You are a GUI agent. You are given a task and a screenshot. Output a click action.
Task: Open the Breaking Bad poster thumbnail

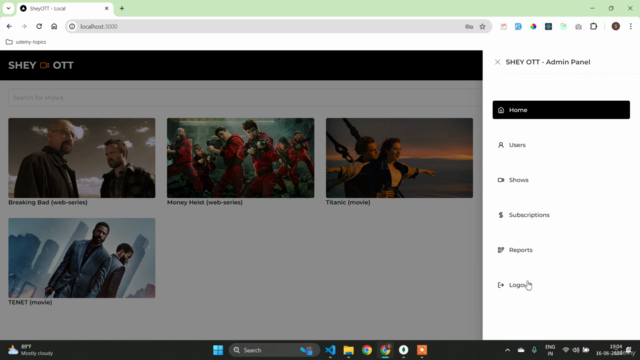pos(82,158)
